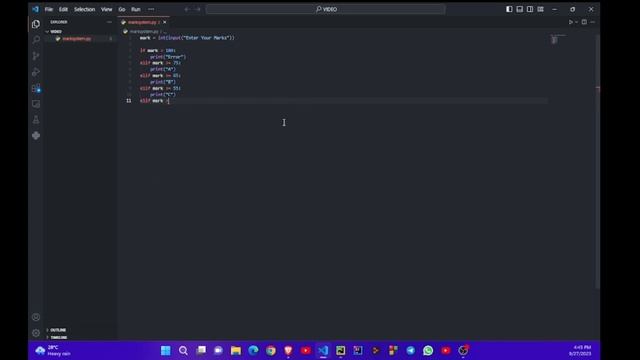Close the open Python editor tab

(x=164, y=22)
